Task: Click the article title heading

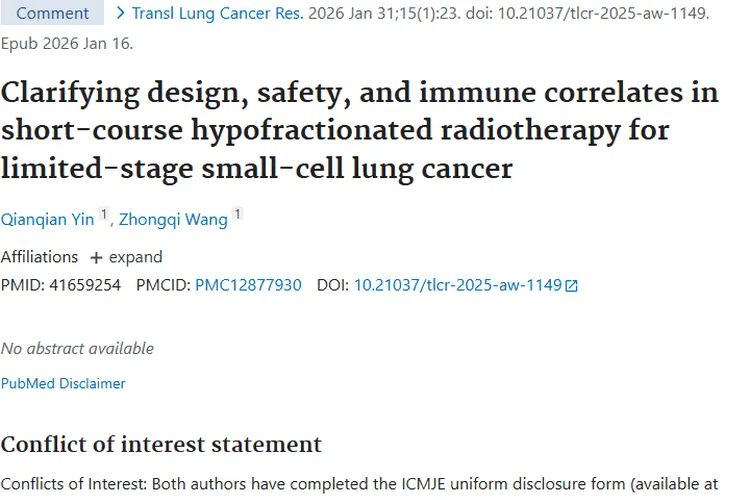Action: pos(359,130)
